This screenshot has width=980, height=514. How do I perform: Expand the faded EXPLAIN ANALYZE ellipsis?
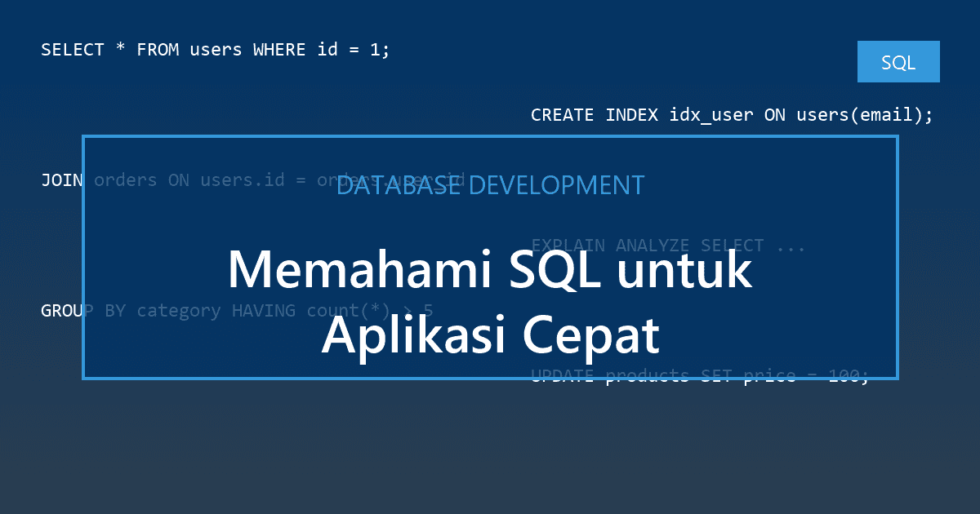pyautogui.click(x=792, y=245)
